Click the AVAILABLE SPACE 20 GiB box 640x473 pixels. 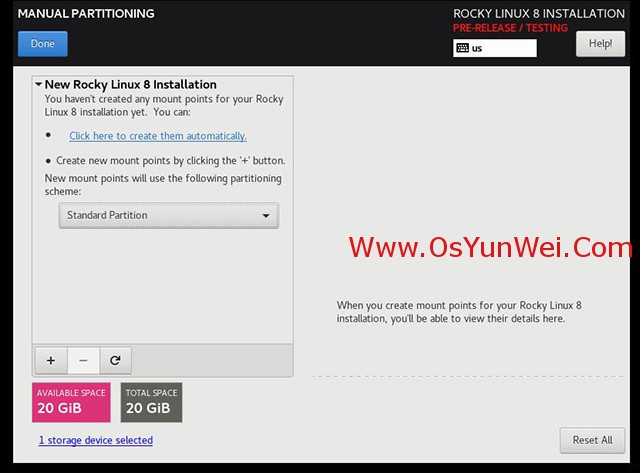click(71, 402)
